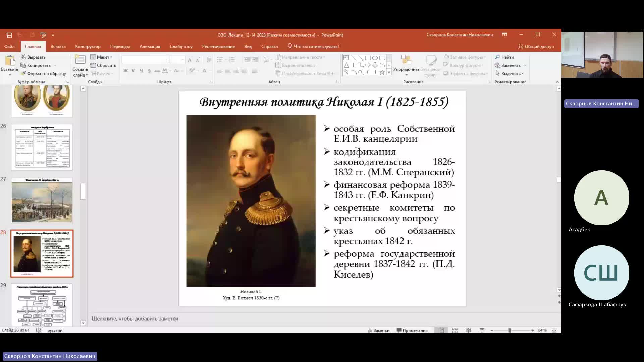
Task: Click zoom in plus button
Action: 533,330
